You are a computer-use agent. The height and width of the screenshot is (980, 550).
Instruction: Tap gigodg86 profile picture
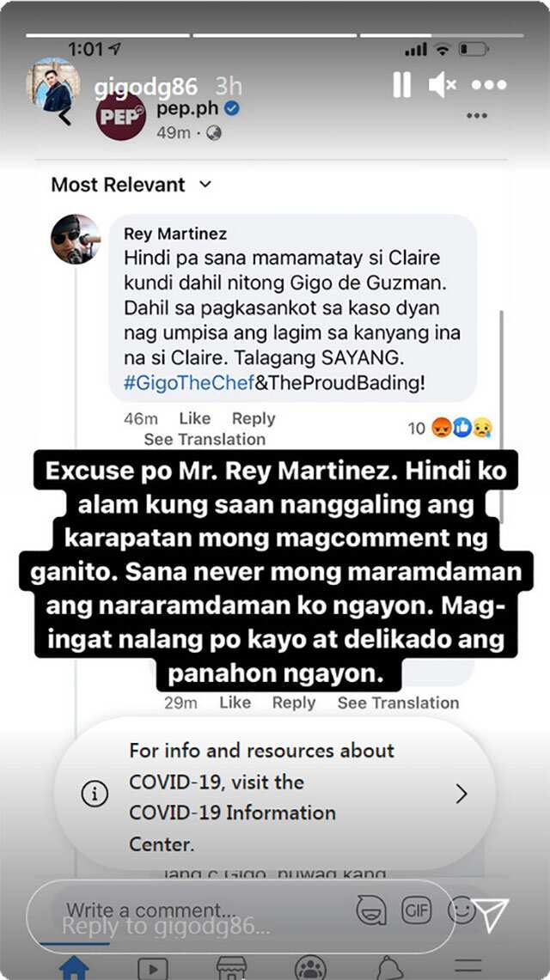53,84
